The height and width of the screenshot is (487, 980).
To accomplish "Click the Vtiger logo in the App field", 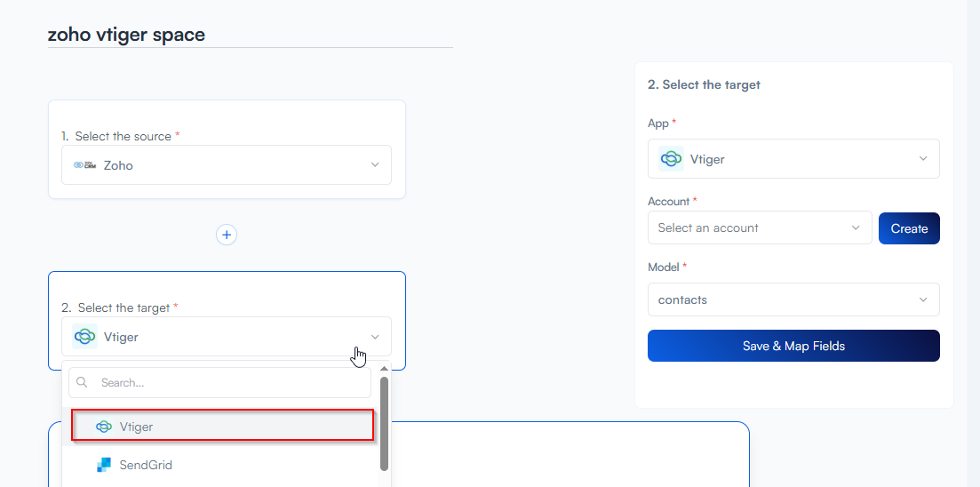I will pyautogui.click(x=671, y=159).
